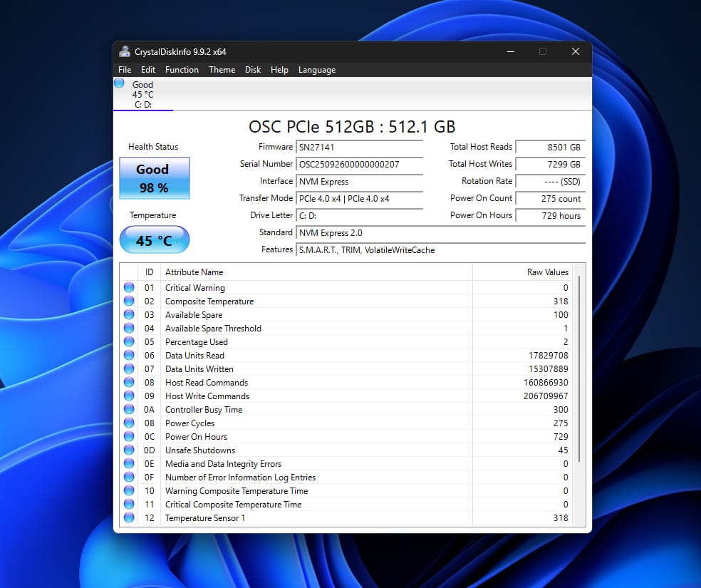701x588 pixels.
Task: Close the CrystalDiskInfo window
Action: [x=576, y=51]
